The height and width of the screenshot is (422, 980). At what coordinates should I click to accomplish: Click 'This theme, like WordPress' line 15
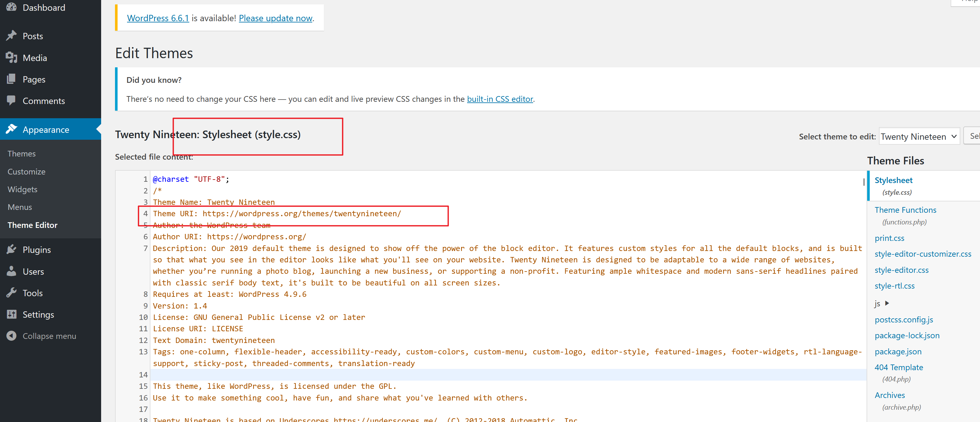[275, 386]
